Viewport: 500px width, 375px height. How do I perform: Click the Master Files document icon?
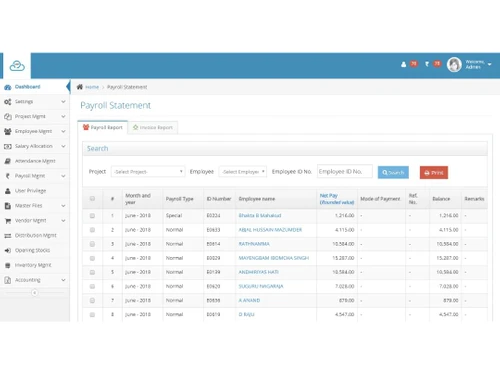(7, 206)
